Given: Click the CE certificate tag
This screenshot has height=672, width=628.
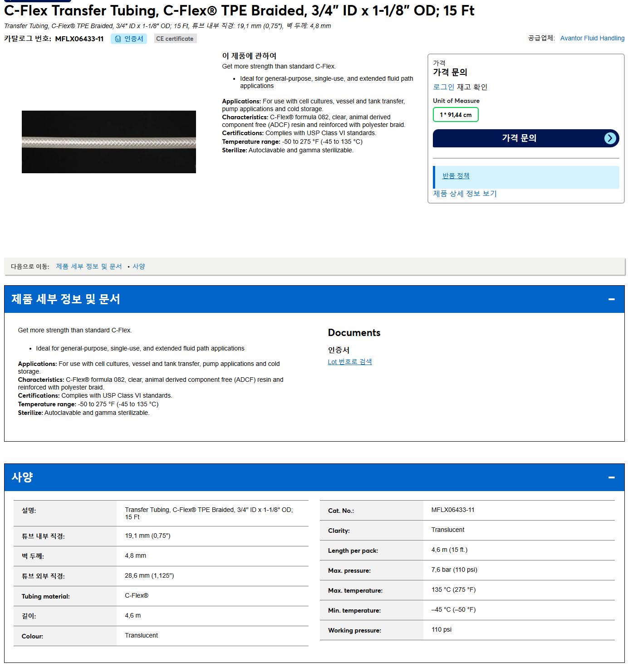Looking at the screenshot, I should click(x=175, y=39).
